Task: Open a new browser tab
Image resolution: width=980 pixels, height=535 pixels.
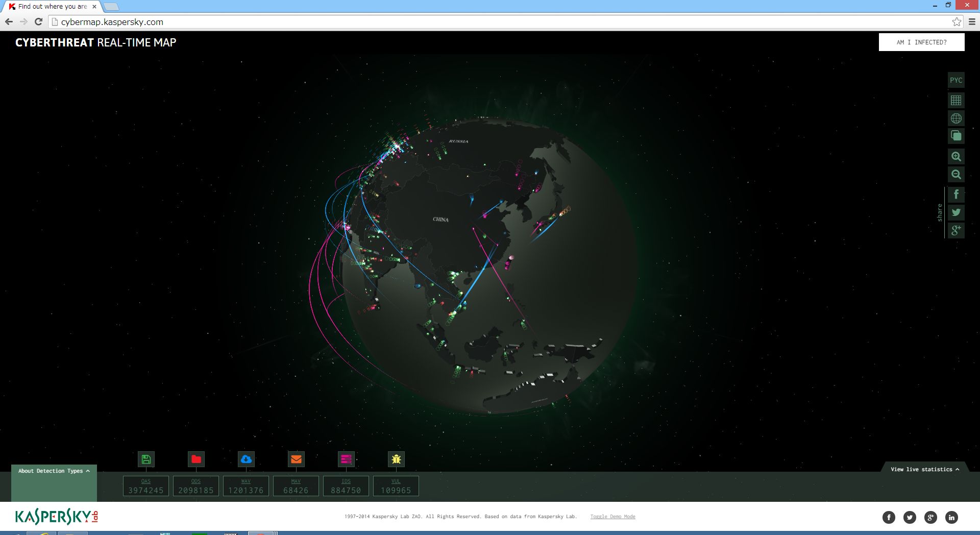Action: point(111,7)
